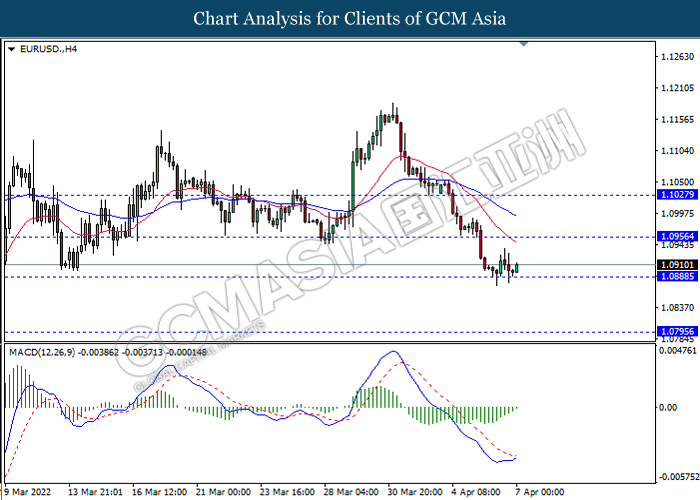The width and height of the screenshot is (700, 500).
Task: Click the 16 Mar 12:00 time label
Action: click(159, 492)
